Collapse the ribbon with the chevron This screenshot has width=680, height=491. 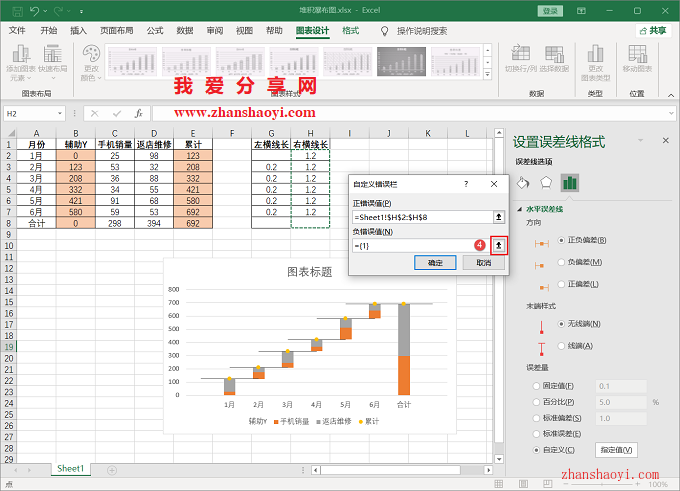(x=671, y=95)
